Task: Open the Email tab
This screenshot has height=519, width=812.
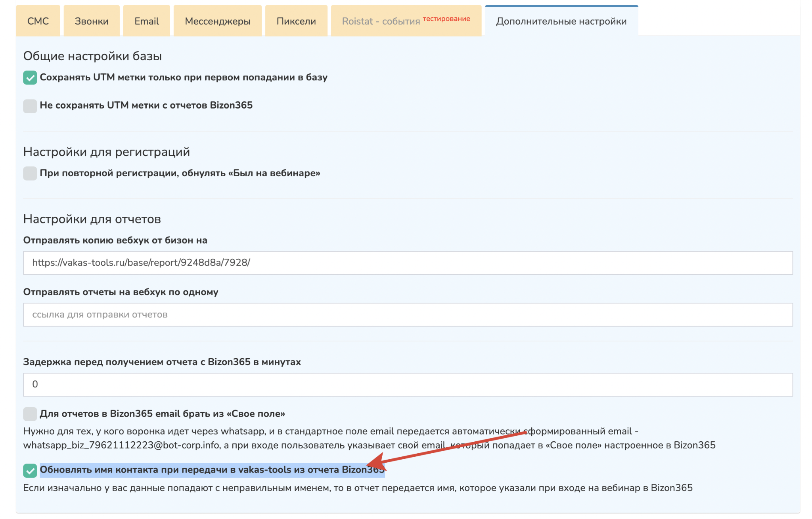Action: [x=146, y=21]
